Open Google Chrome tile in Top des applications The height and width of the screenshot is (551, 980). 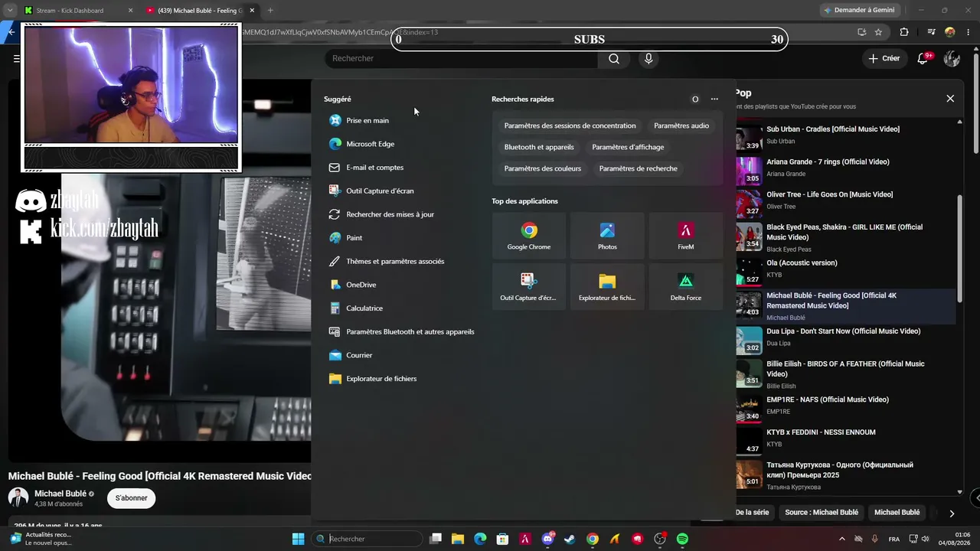[529, 236]
